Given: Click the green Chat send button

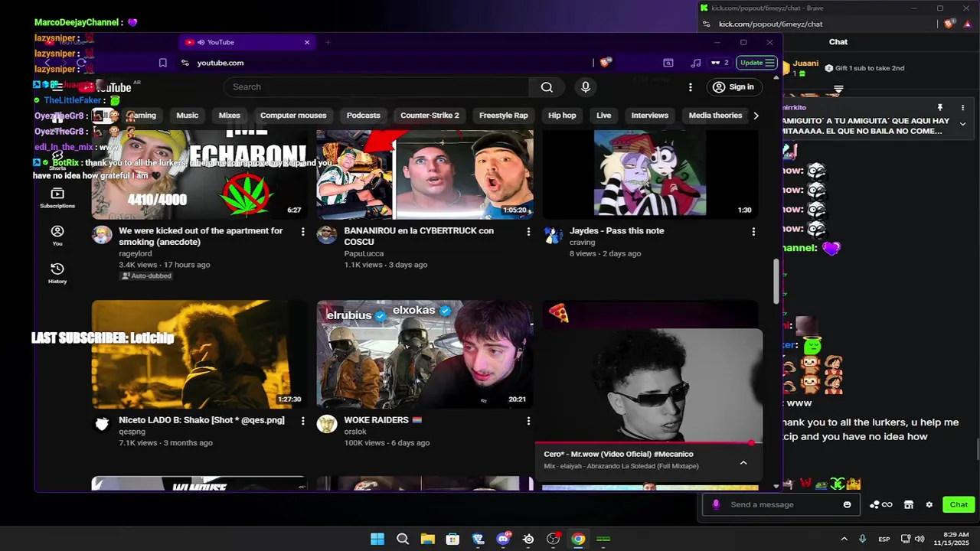Looking at the screenshot, I should point(959,504).
